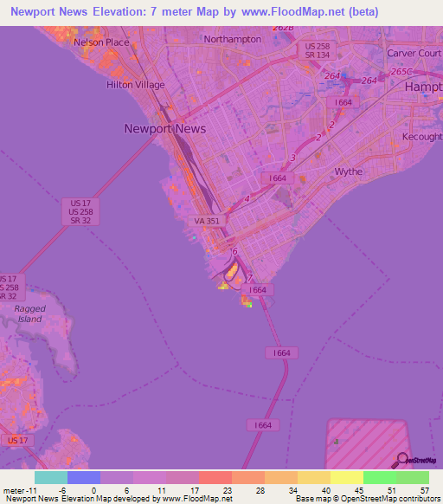
Task: Click the legend value 23
Action: tap(228, 491)
